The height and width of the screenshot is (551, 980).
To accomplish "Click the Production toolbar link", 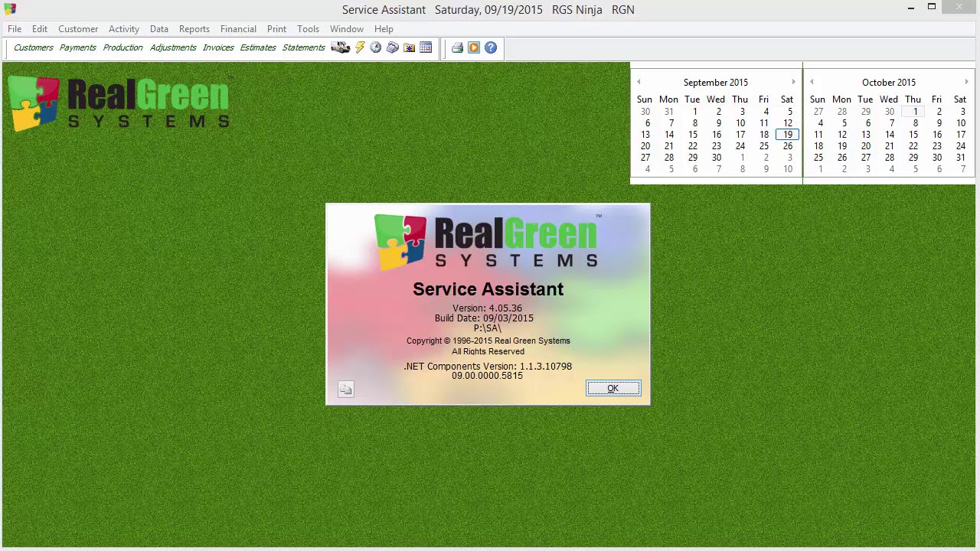I will point(123,47).
